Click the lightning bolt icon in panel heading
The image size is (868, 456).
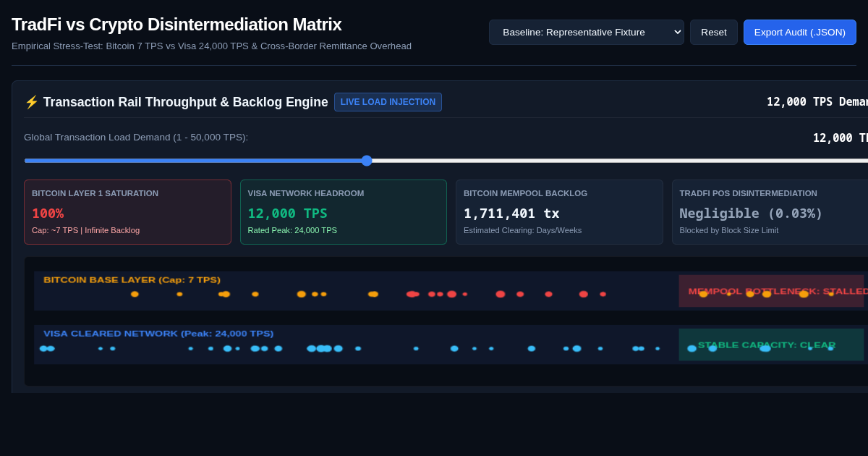click(31, 102)
